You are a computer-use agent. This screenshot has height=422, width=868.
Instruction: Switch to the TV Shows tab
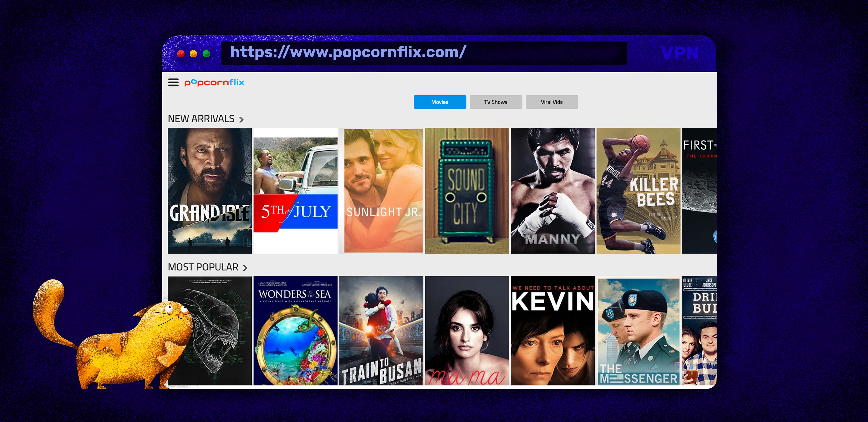point(496,102)
